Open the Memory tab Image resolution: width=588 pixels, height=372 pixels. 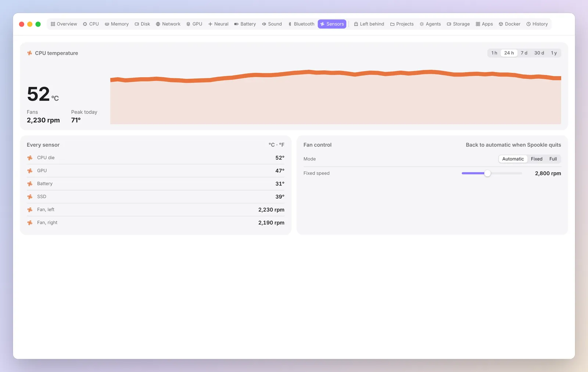(x=117, y=24)
